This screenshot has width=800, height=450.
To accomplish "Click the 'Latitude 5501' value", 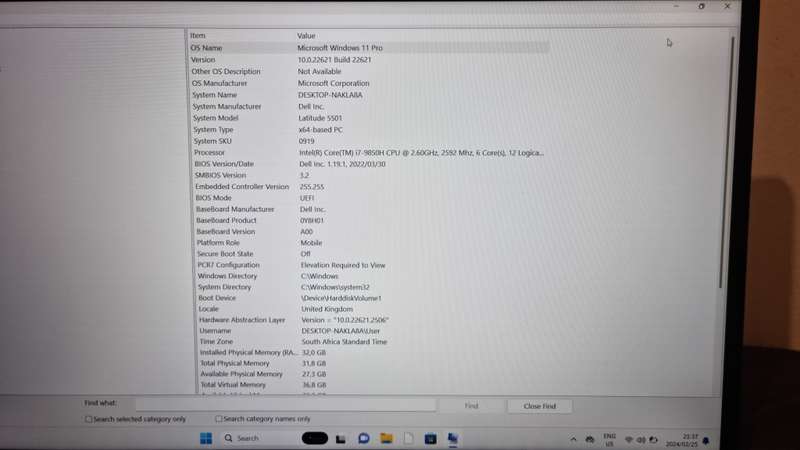I will [320, 118].
